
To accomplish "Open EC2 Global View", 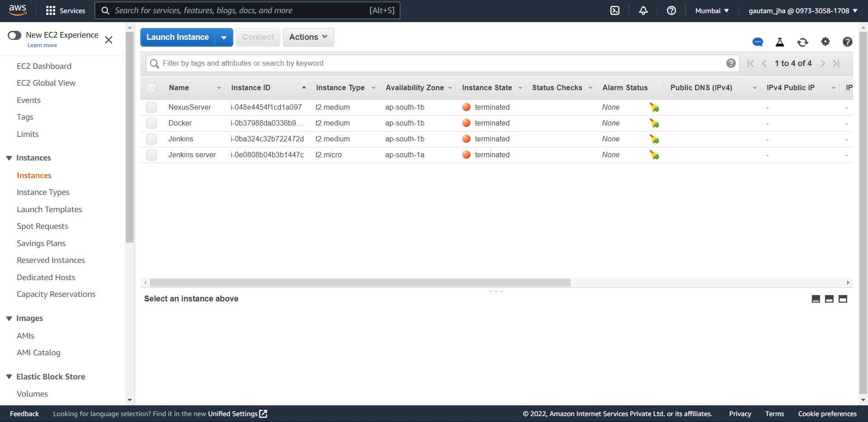I will coord(46,83).
